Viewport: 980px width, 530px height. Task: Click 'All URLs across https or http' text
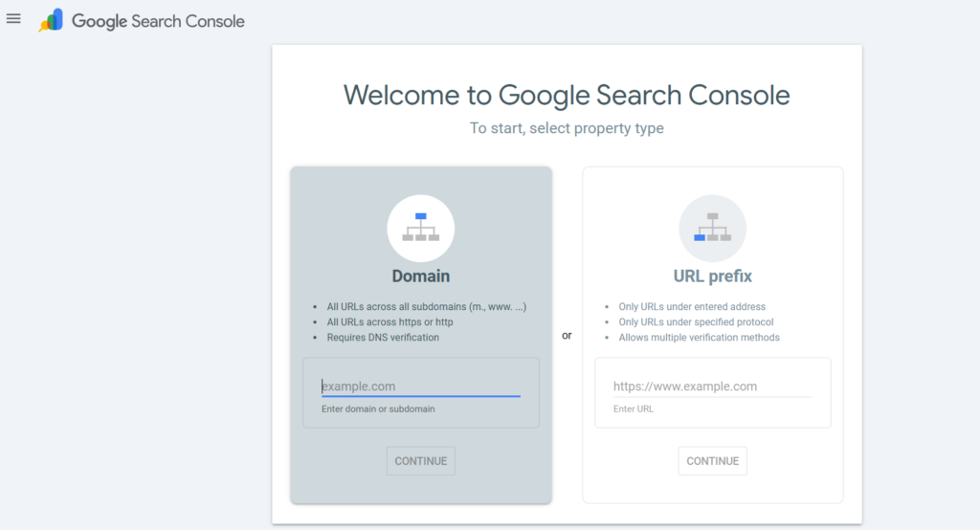390,321
